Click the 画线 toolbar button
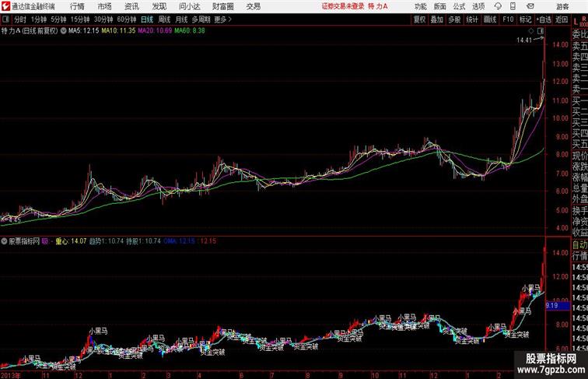This screenshot has height=379, width=588. point(490,19)
